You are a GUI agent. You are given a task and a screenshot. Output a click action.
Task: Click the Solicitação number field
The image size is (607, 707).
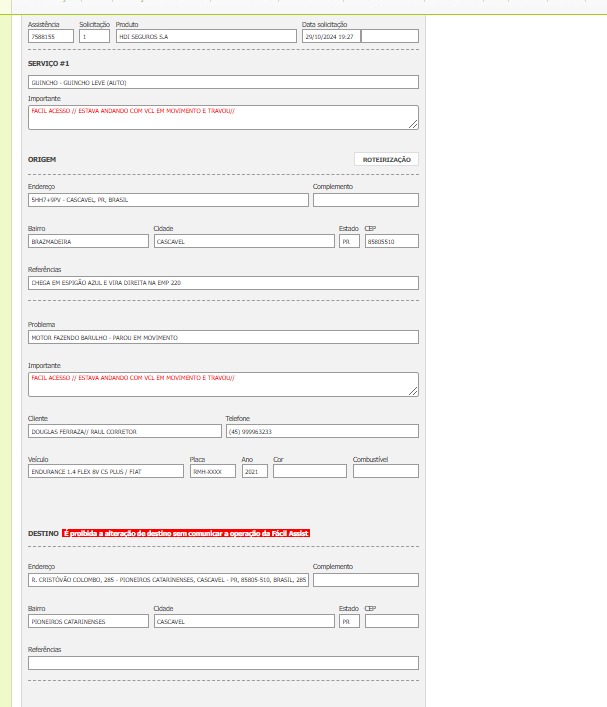coord(94,36)
